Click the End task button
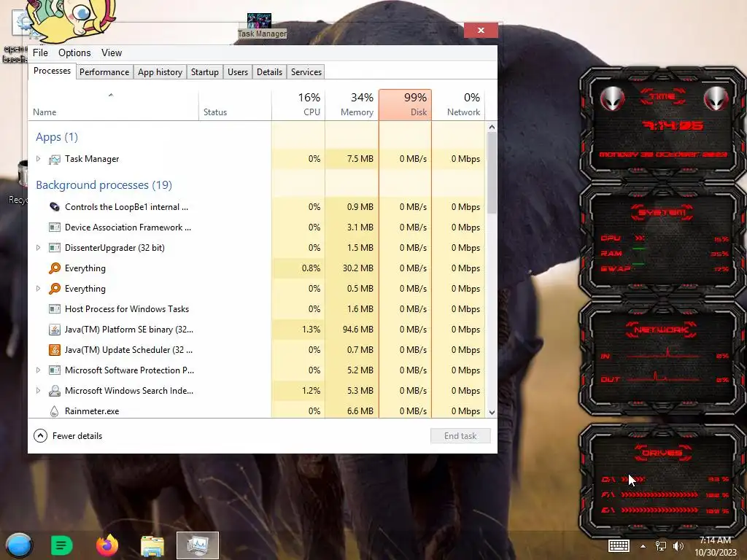 click(x=460, y=436)
